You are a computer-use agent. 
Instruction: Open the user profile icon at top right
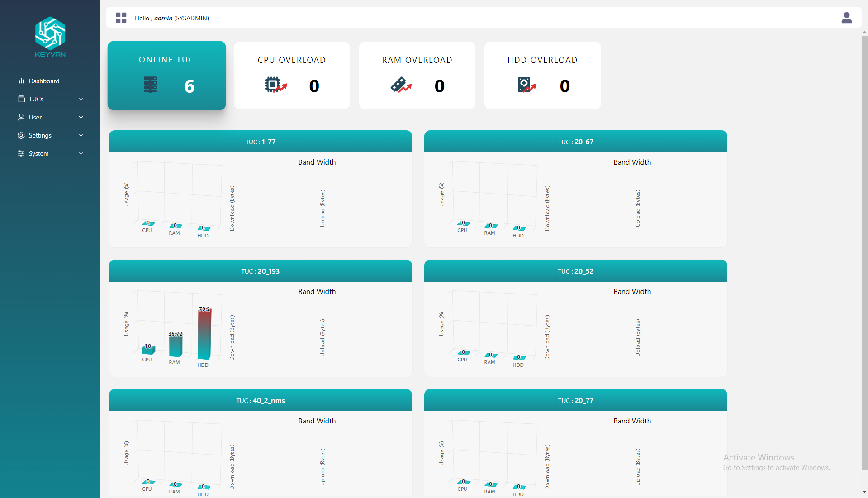tap(846, 18)
